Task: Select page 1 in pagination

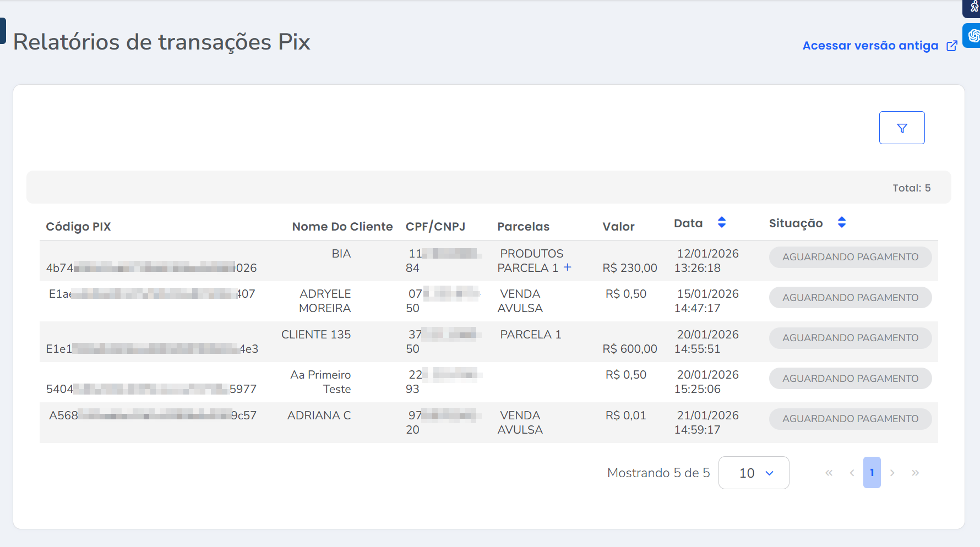Action: pyautogui.click(x=872, y=473)
